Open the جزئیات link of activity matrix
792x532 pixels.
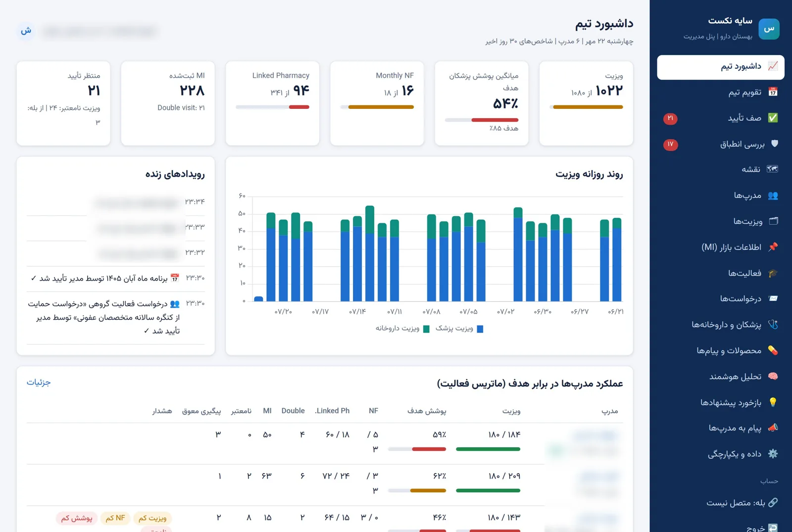[39, 383]
